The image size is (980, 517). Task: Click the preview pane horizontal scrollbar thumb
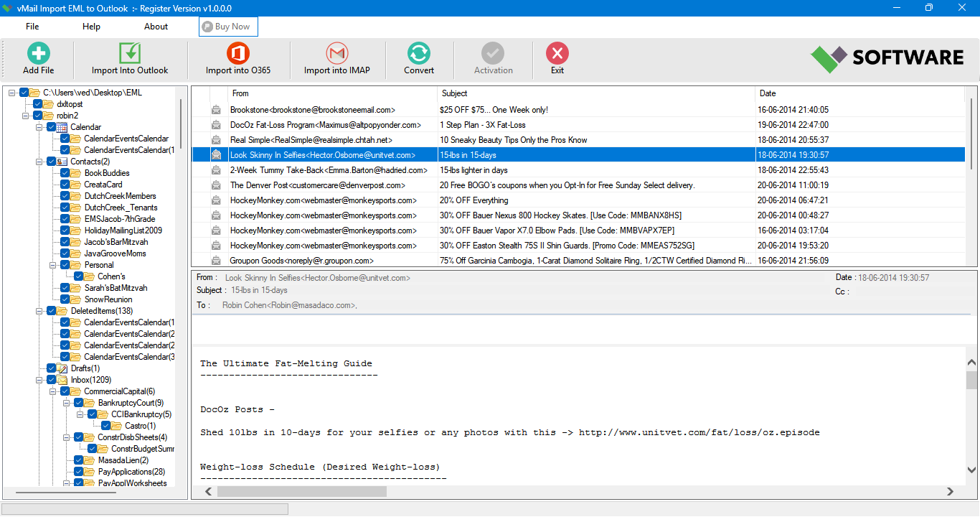pos(302,492)
